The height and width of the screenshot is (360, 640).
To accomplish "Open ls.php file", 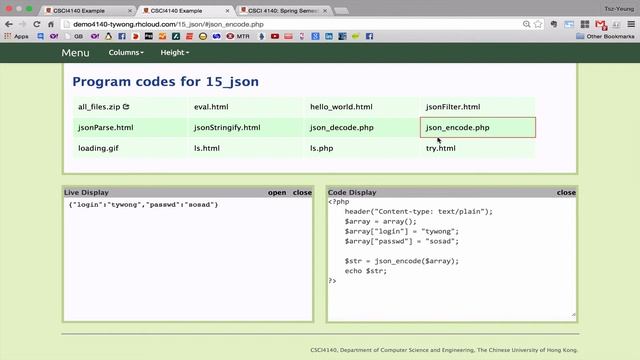I will coord(322,148).
